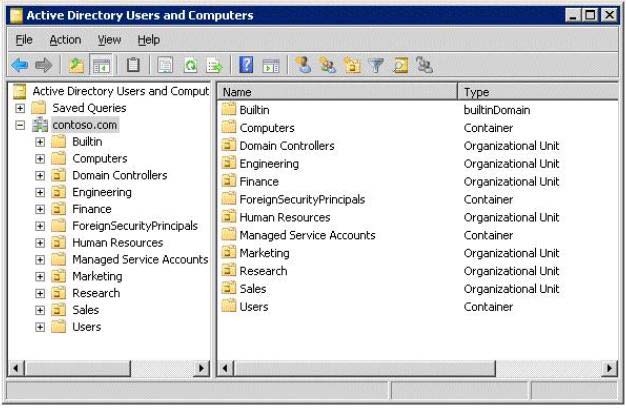The width and height of the screenshot is (626, 408).
Task: Click the Engineering OU icon in right list
Action: click(x=229, y=163)
